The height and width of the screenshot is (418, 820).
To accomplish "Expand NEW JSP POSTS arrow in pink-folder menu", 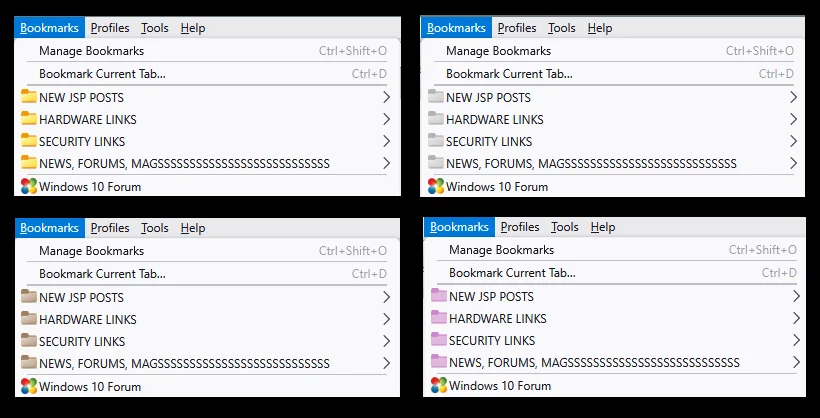I will [796, 296].
